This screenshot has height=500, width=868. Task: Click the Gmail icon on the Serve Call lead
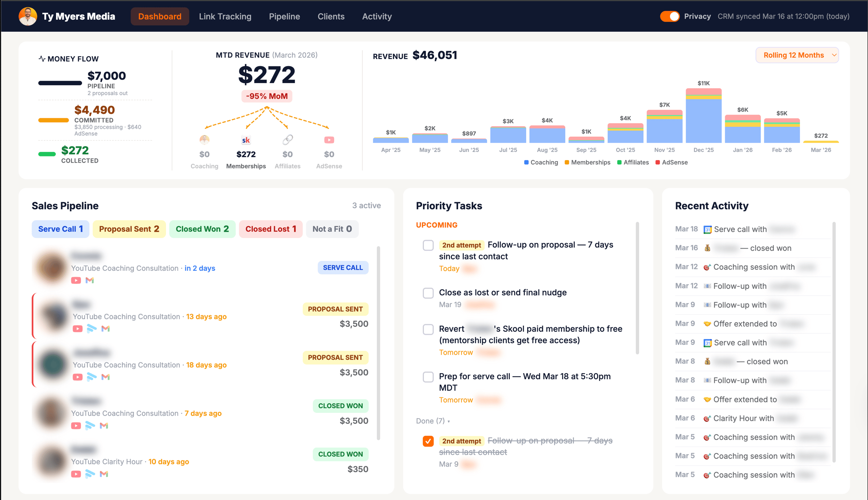click(x=90, y=280)
